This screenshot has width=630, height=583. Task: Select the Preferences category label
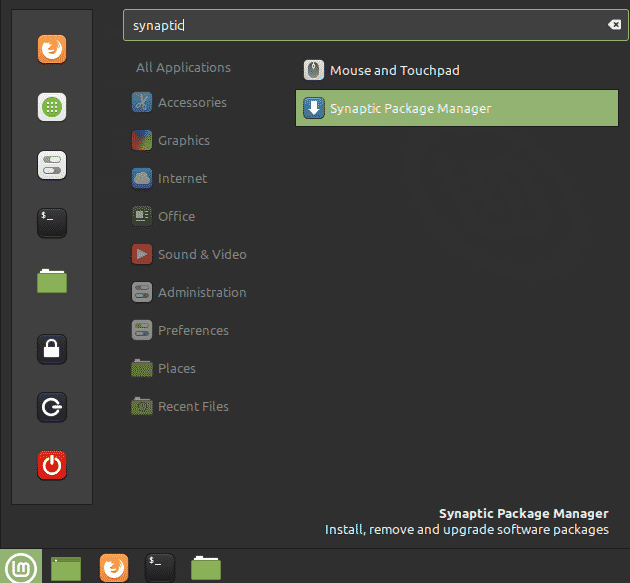tap(193, 330)
